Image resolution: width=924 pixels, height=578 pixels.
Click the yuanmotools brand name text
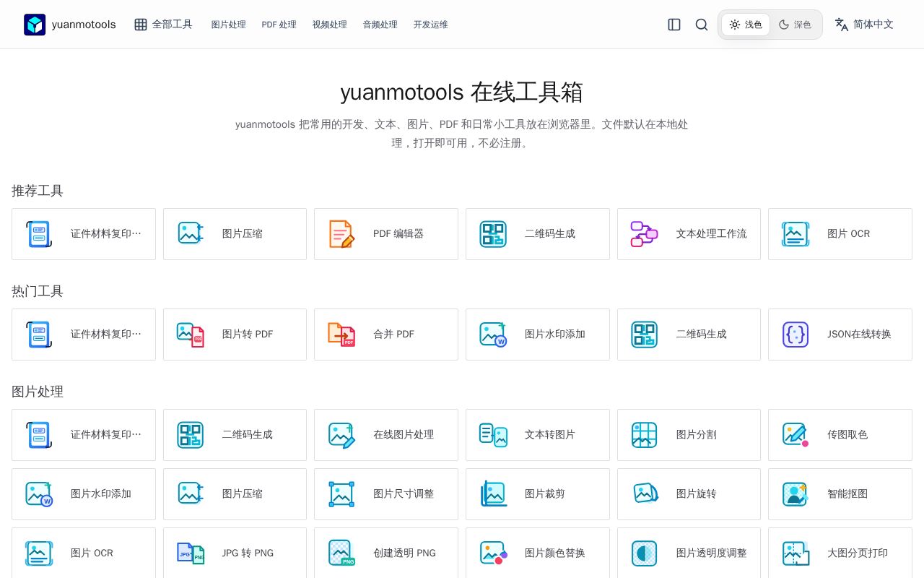point(84,25)
